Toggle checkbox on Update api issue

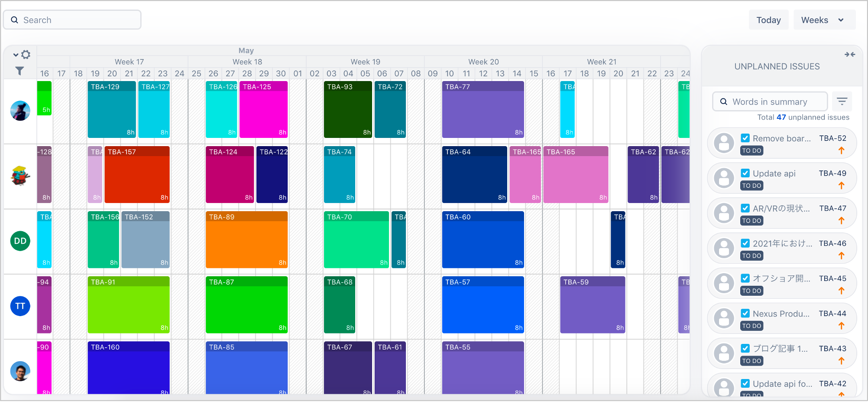745,173
